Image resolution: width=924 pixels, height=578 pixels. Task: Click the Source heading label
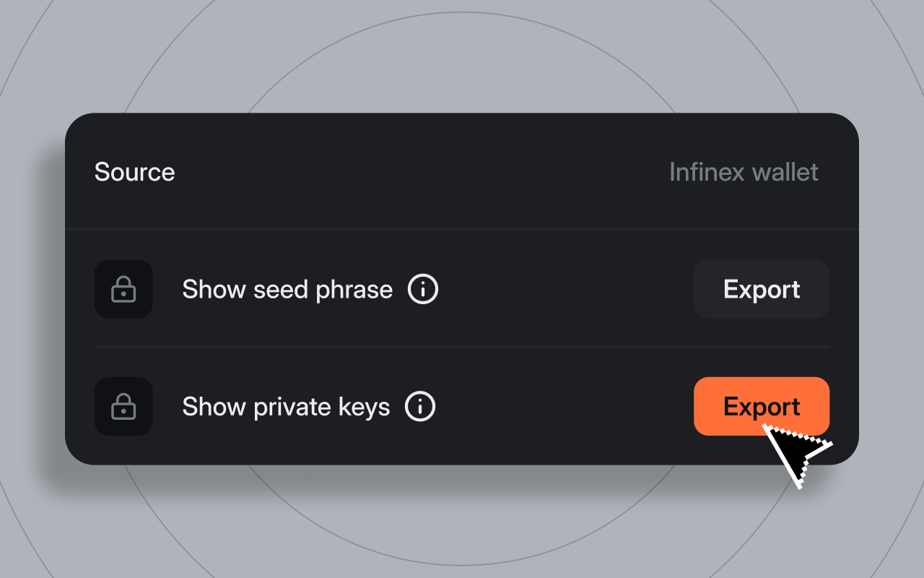135,172
